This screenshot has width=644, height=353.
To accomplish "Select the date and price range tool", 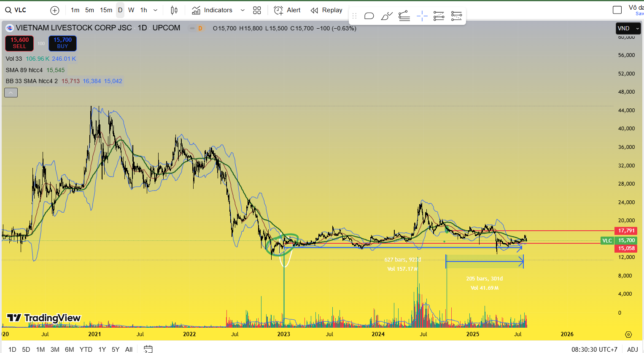I will click(439, 16).
